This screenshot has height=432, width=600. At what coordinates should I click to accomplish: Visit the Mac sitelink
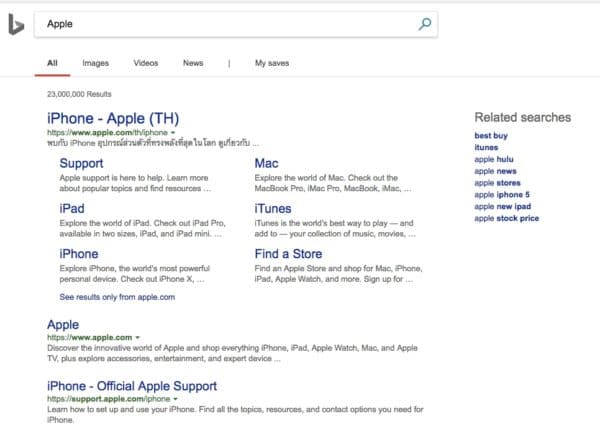tap(266, 163)
